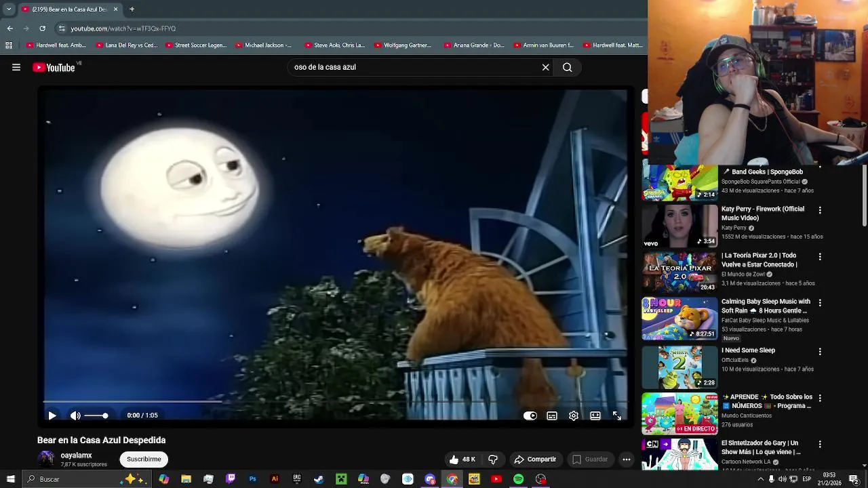Open options menu for La Teoría Pixar video
Screen dimensions: 868x488
point(820,257)
